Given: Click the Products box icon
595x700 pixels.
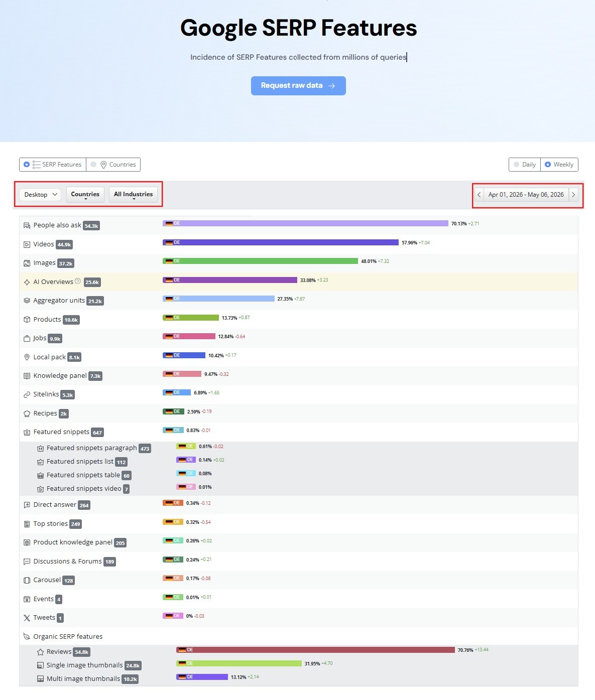Looking at the screenshot, I should 27,320.
